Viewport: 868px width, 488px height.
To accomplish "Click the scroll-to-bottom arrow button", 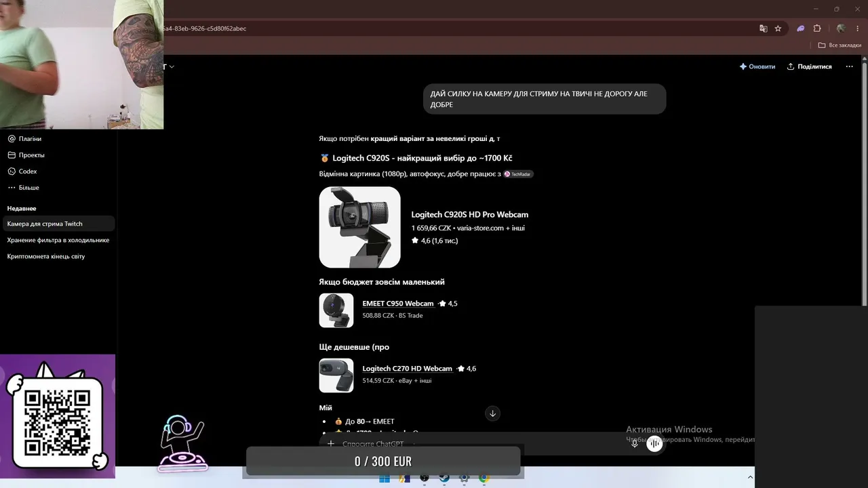I will 493,413.
